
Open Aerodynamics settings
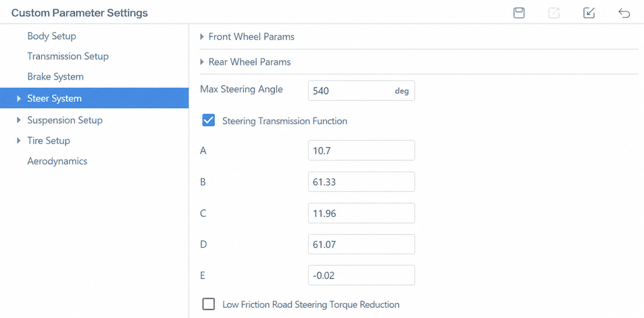[x=57, y=161]
